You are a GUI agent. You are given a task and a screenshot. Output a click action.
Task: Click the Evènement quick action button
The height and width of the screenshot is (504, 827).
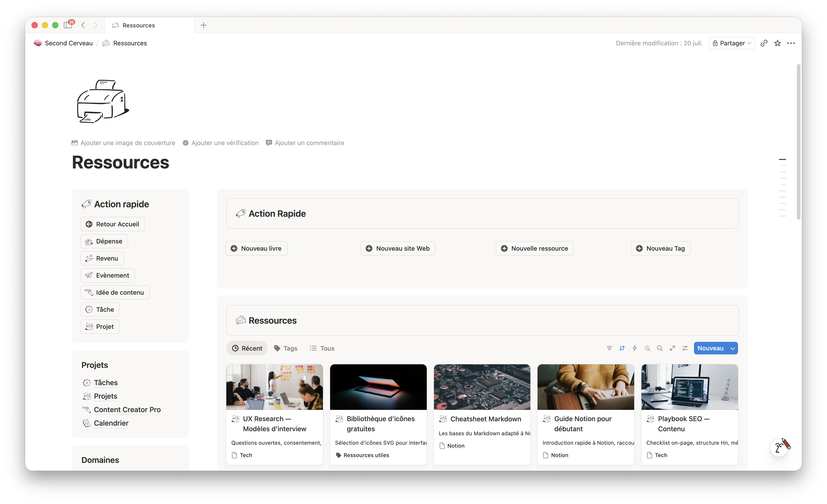click(107, 275)
